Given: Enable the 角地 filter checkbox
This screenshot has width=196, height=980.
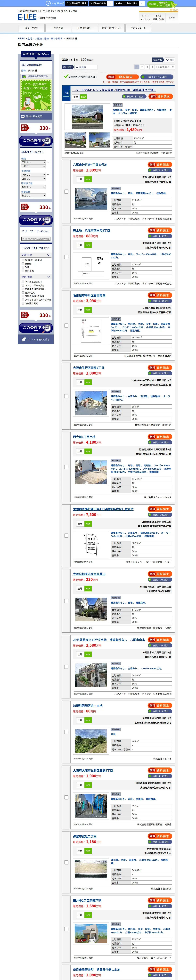Looking at the screenshot, I should tap(23, 267).
